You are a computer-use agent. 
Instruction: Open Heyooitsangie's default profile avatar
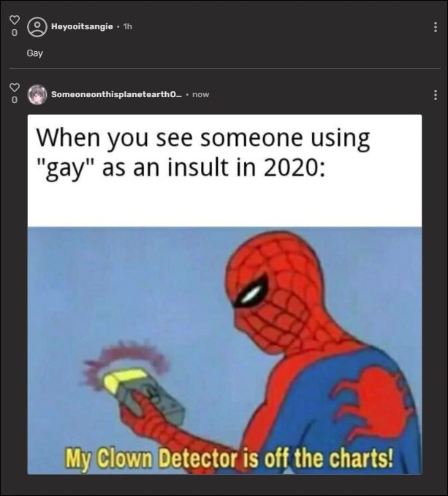37,27
